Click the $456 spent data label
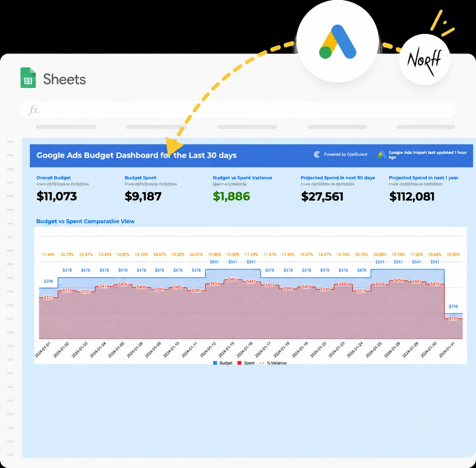Image resolution: width=476 pixels, height=468 pixels. tap(398, 280)
